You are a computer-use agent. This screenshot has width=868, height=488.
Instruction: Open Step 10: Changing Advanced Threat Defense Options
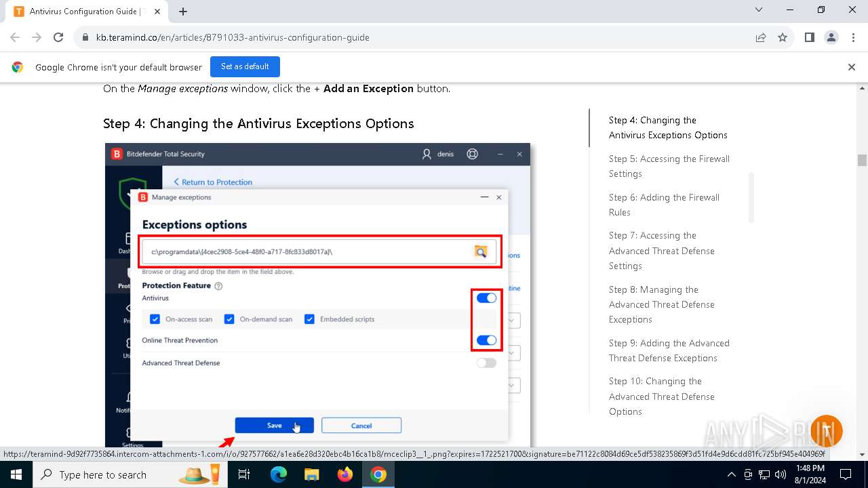click(662, 396)
